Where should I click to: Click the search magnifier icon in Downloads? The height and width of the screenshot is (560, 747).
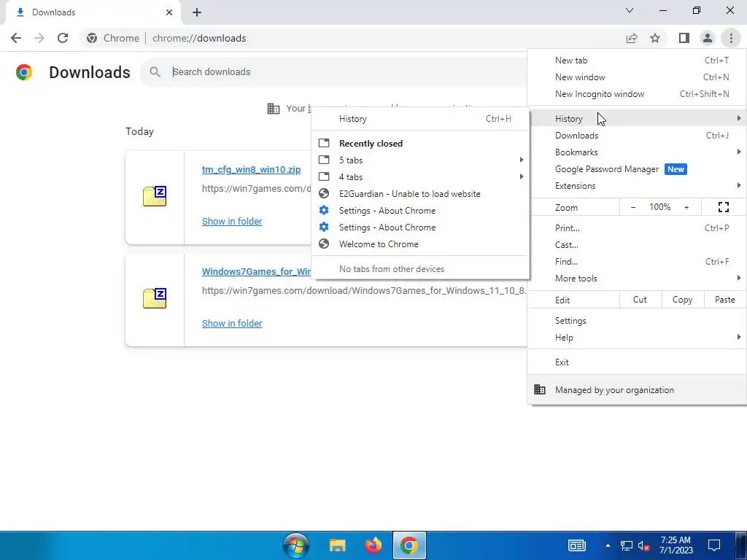155,72
